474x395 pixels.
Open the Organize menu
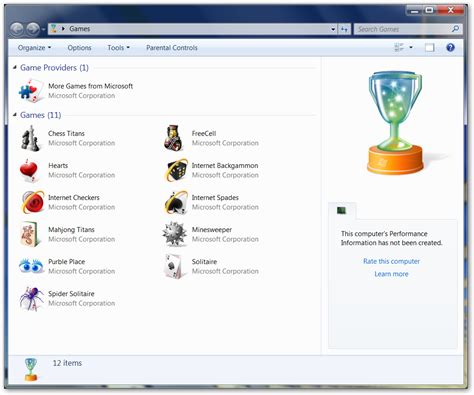(x=34, y=48)
